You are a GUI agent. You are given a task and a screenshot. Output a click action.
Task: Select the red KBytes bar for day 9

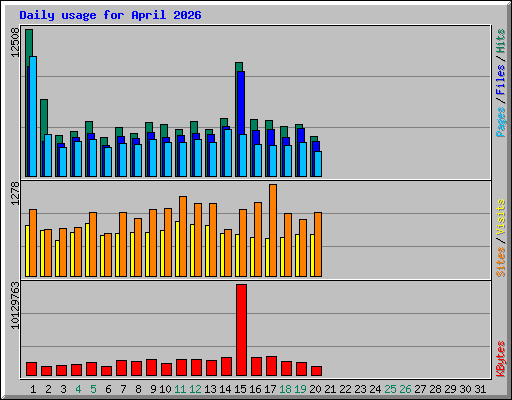tap(151, 368)
